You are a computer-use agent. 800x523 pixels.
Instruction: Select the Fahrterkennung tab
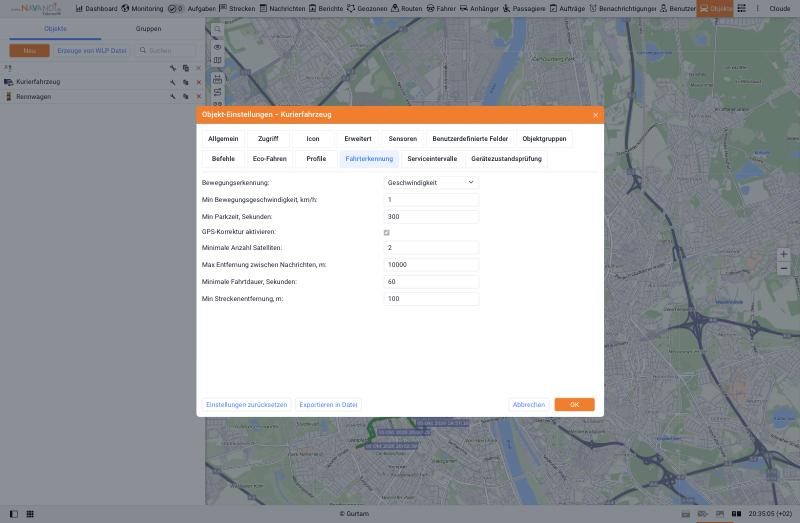[x=369, y=159]
